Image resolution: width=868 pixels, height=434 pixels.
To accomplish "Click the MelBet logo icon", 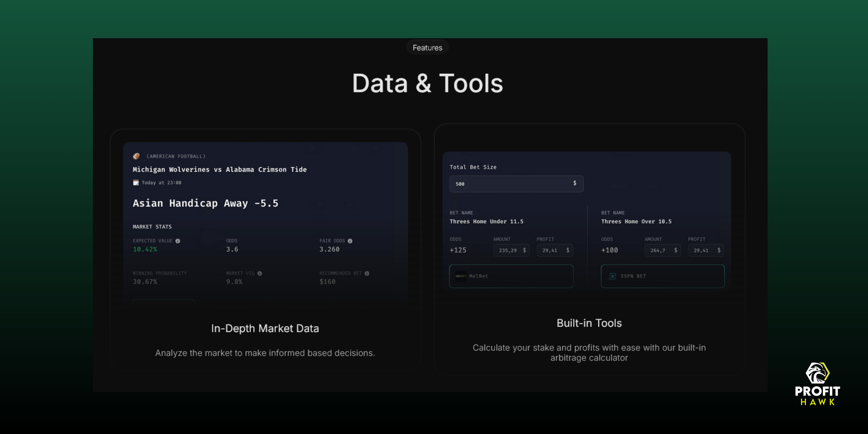I will click(x=461, y=276).
